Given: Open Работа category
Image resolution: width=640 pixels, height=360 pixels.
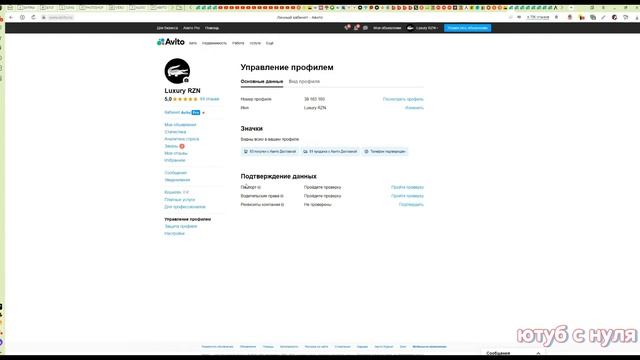Looking at the screenshot, I should pyautogui.click(x=238, y=43).
